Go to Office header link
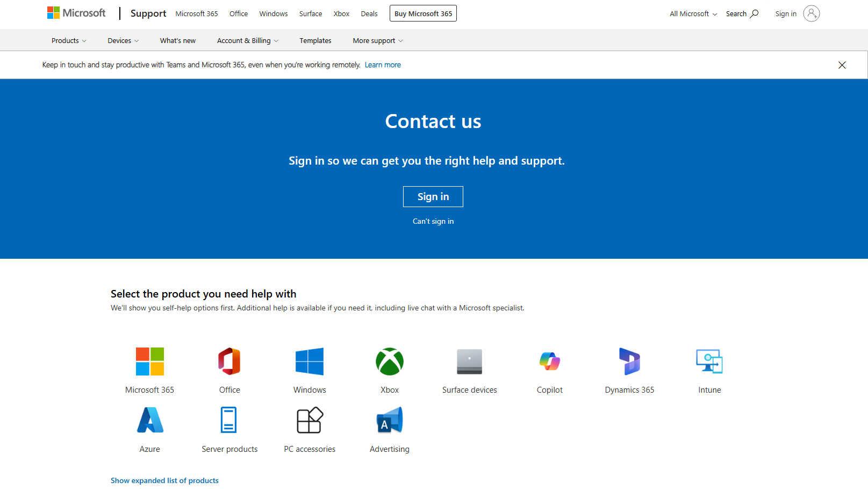868x489 pixels. [x=239, y=14]
